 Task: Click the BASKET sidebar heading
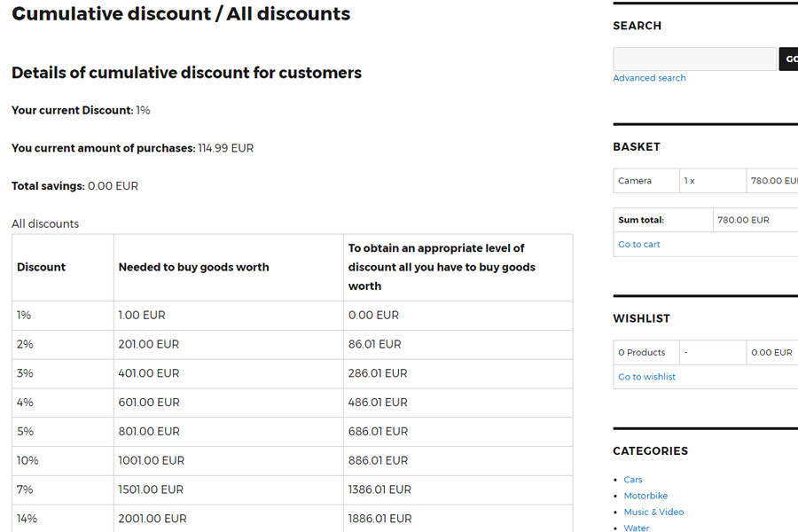(x=636, y=147)
